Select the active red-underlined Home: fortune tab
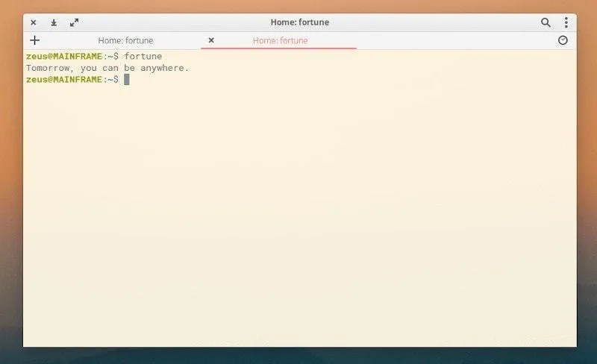This screenshot has width=597, height=364. point(280,40)
